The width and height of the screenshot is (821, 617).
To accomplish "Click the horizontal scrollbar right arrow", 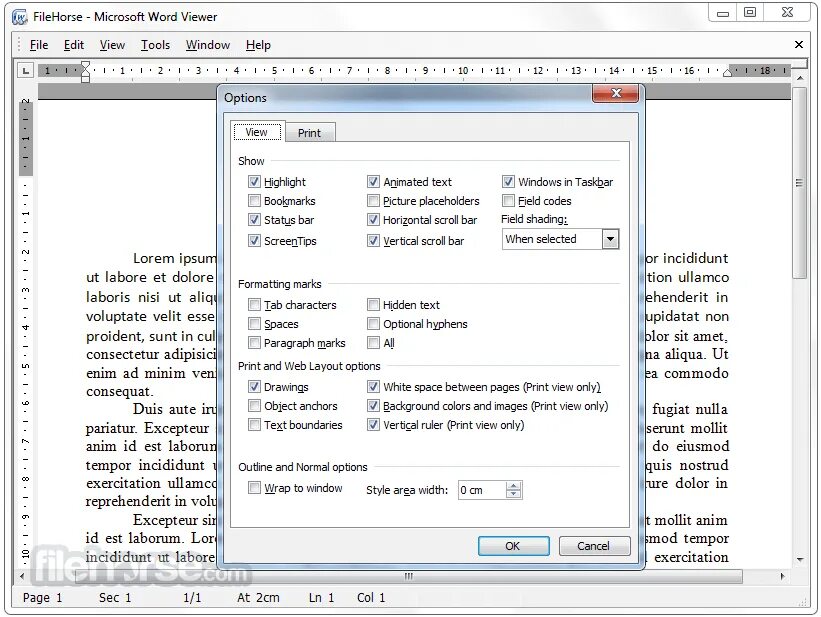I will [782, 576].
